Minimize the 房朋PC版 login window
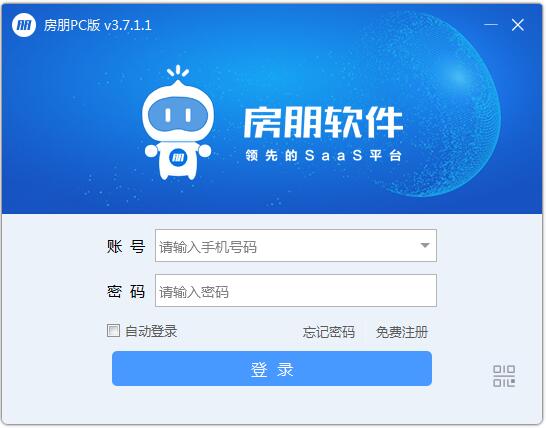Viewport: 546px width, 428px height. pyautogui.click(x=491, y=24)
